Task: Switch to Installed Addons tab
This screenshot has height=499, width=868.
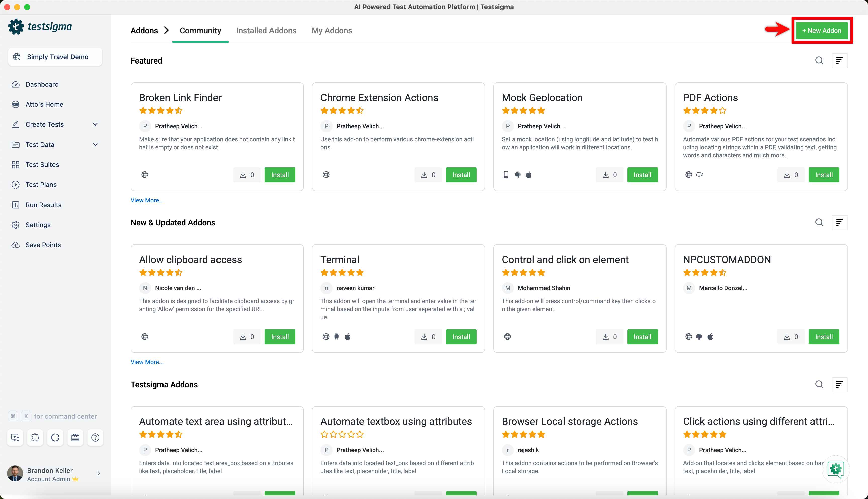Action: [x=266, y=31]
